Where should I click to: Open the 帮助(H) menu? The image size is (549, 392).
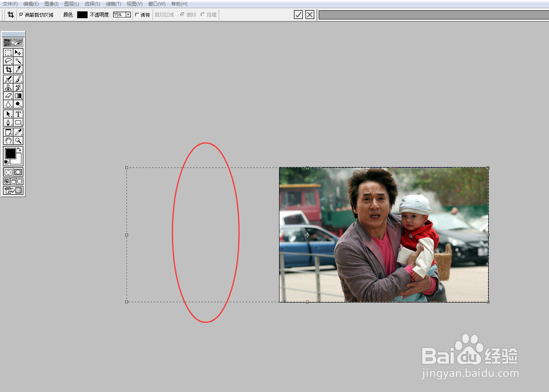tap(179, 4)
